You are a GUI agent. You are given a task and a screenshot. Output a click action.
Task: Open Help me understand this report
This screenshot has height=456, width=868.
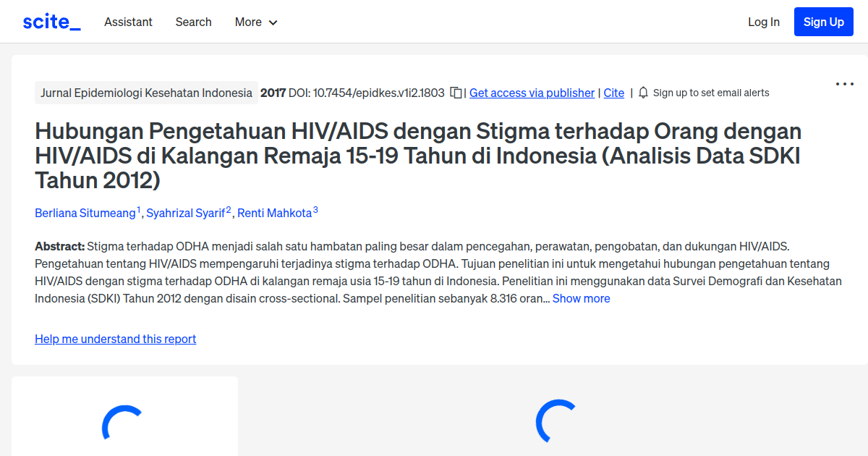click(115, 339)
